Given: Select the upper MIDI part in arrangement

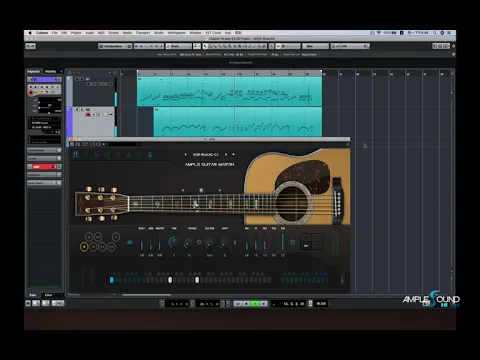Looking at the screenshot, I should point(229,92).
